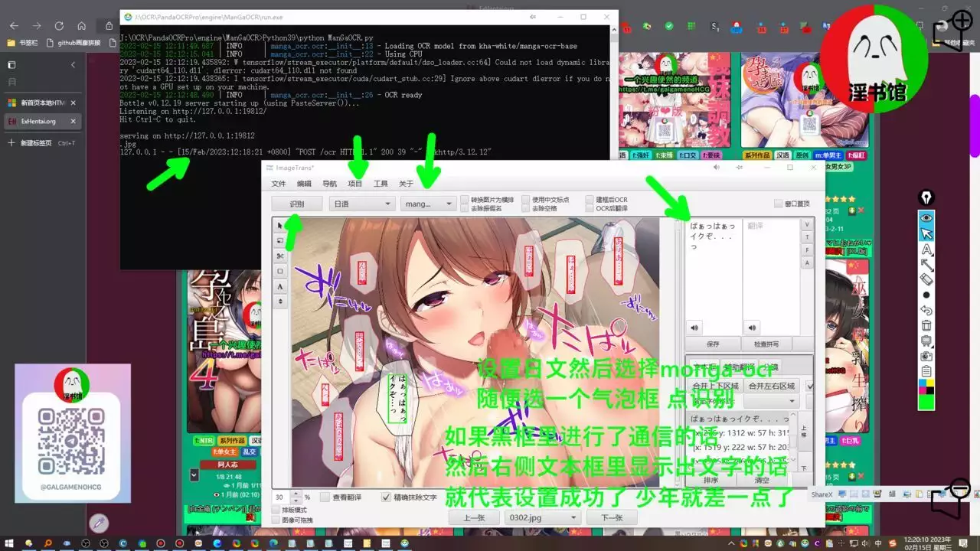Go to next image with 下一张
980x551 pixels.
coord(612,517)
